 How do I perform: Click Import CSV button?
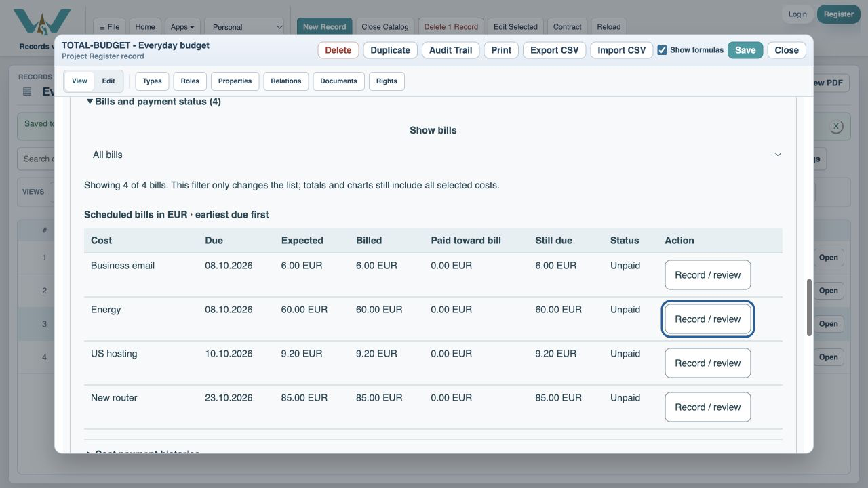point(622,50)
